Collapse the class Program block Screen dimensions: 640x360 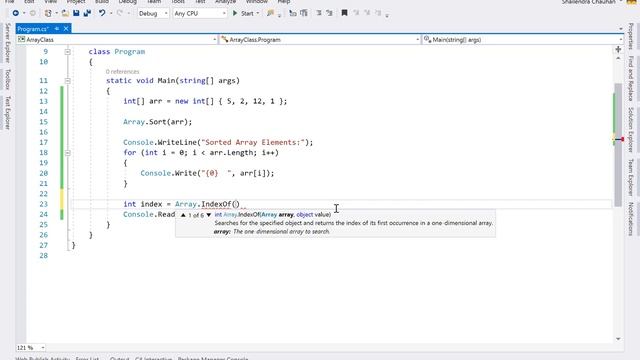68,52
